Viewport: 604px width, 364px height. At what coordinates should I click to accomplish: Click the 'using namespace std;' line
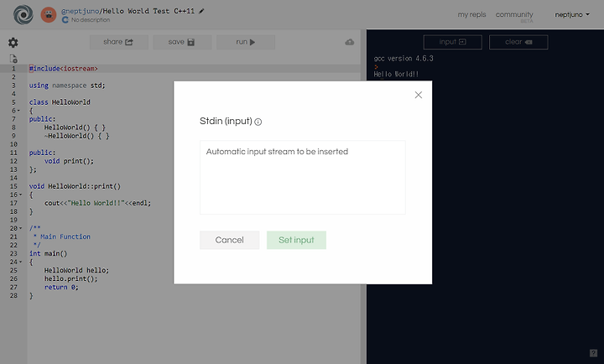pyautogui.click(x=67, y=86)
